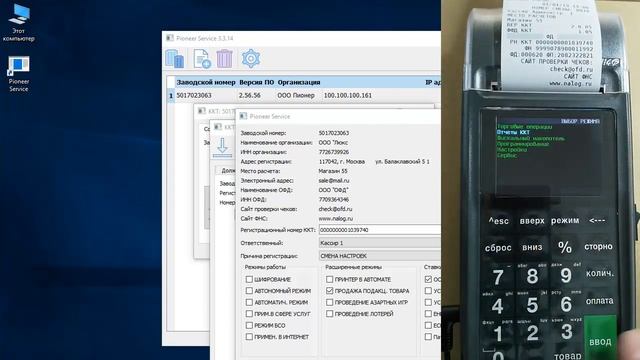Enable the АВТОНОМНЫЙ РЕЖИМ checkbox
The image size is (640, 360).
point(249,291)
